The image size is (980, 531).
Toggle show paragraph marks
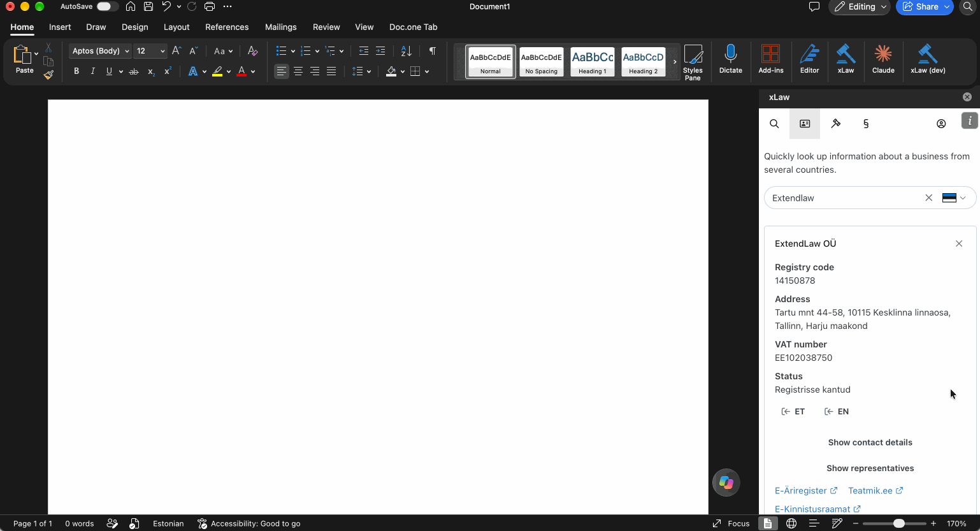[x=433, y=51]
